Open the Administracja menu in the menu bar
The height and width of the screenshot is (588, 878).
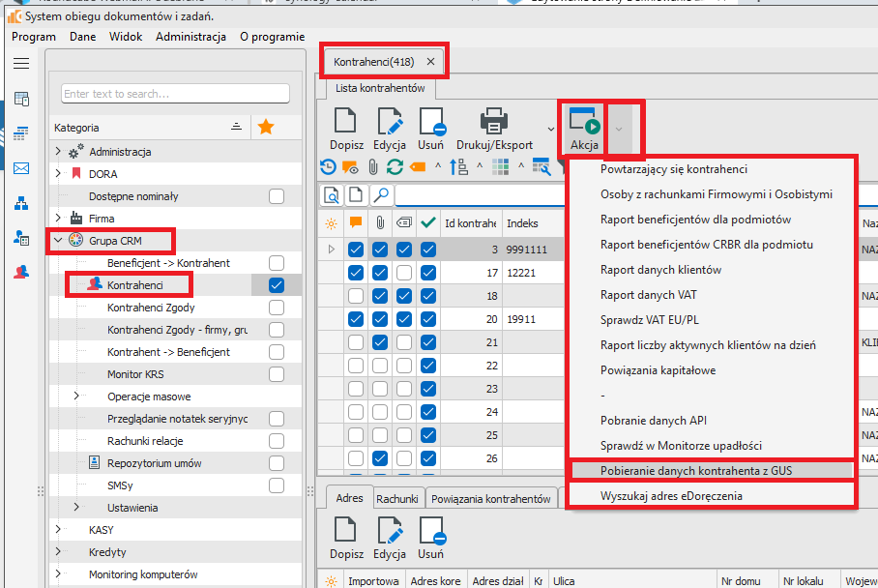coord(190,37)
